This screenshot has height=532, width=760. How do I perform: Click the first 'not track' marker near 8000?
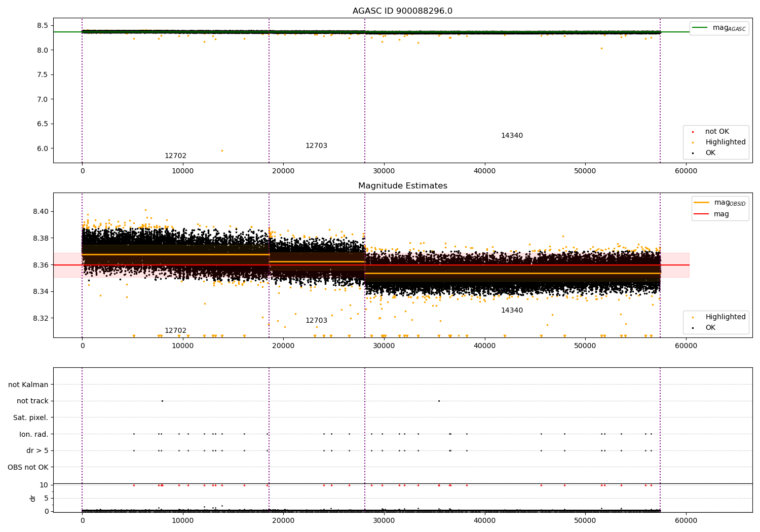coord(162,401)
